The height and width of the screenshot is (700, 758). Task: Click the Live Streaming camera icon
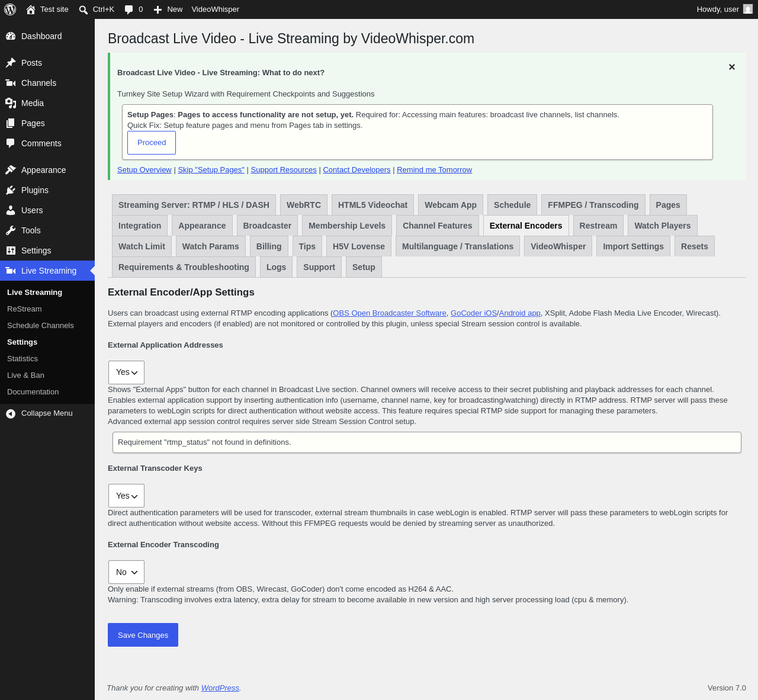11,271
